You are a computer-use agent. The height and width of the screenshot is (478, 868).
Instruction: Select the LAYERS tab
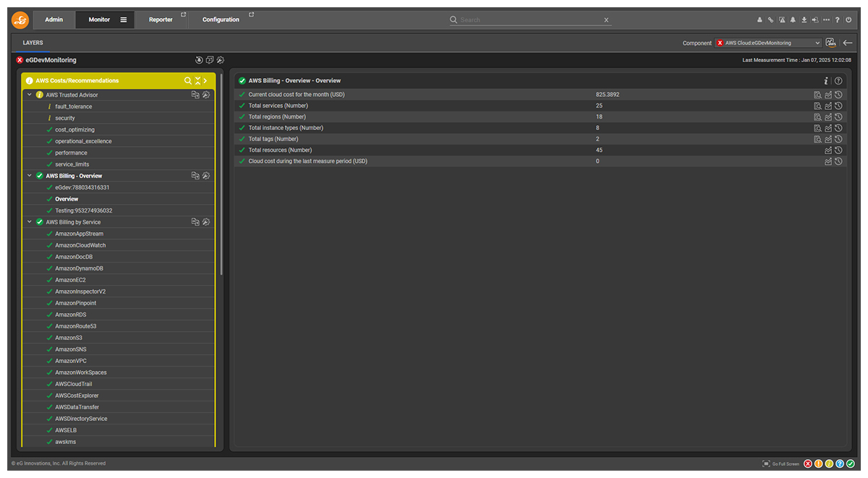(33, 43)
